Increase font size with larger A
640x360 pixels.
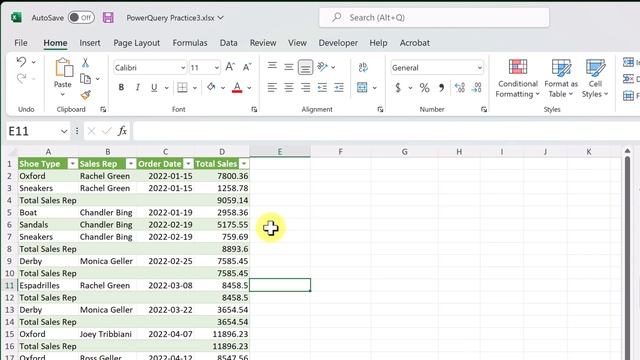tap(230, 67)
